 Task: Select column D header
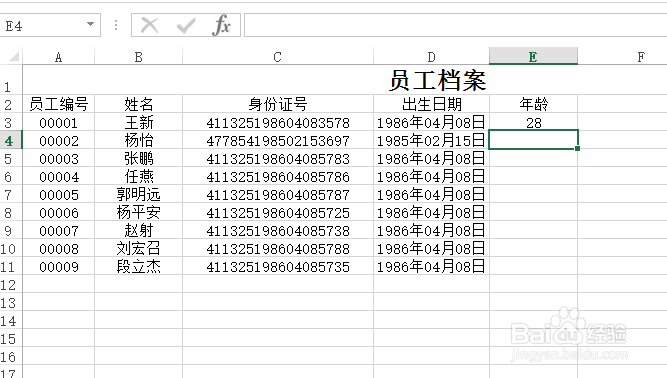pos(431,57)
